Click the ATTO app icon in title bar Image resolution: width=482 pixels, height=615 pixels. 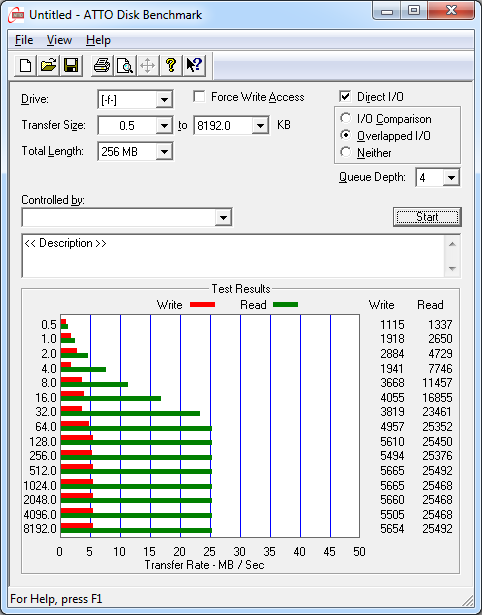[x=16, y=15]
